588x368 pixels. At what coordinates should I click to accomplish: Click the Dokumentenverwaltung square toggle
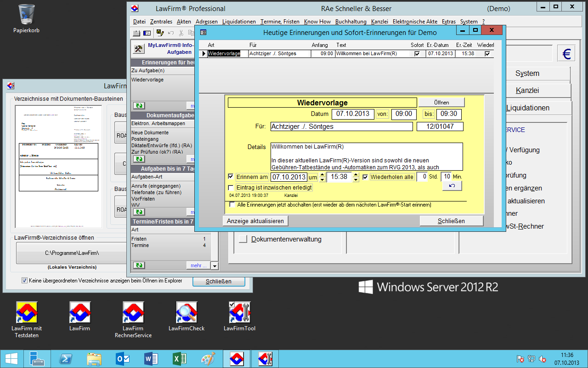(x=243, y=239)
